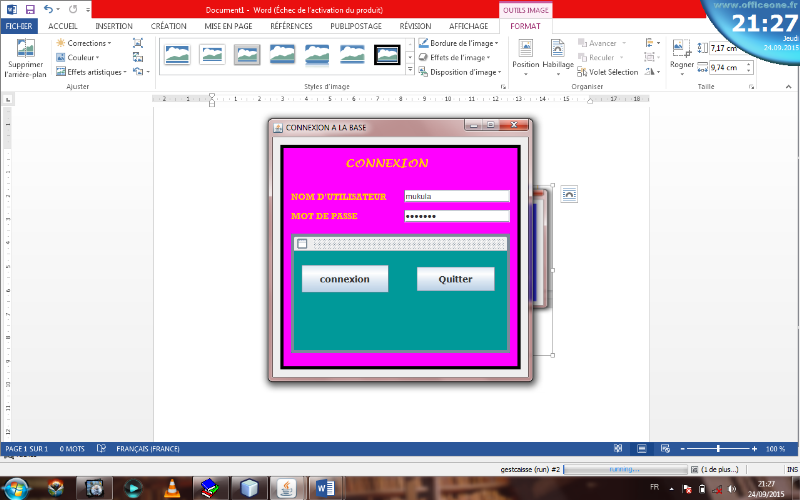
Task: Open the FICHIER tab
Action: pyautogui.click(x=19, y=26)
